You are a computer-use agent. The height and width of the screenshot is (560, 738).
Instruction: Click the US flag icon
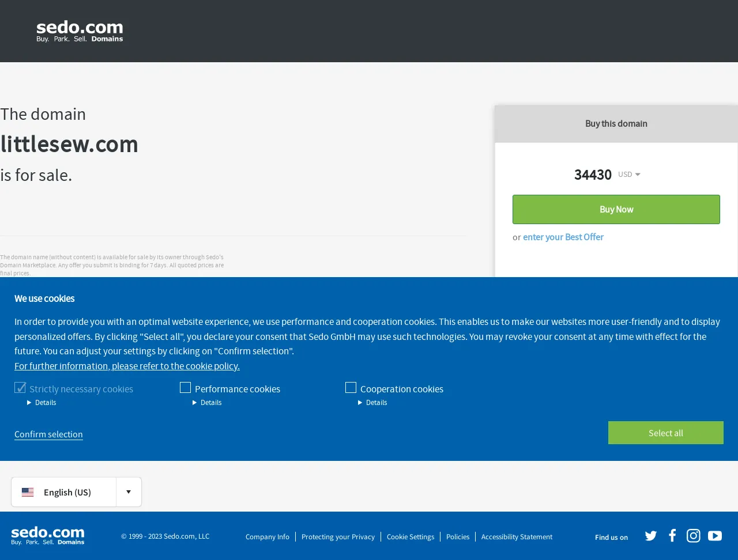point(28,492)
